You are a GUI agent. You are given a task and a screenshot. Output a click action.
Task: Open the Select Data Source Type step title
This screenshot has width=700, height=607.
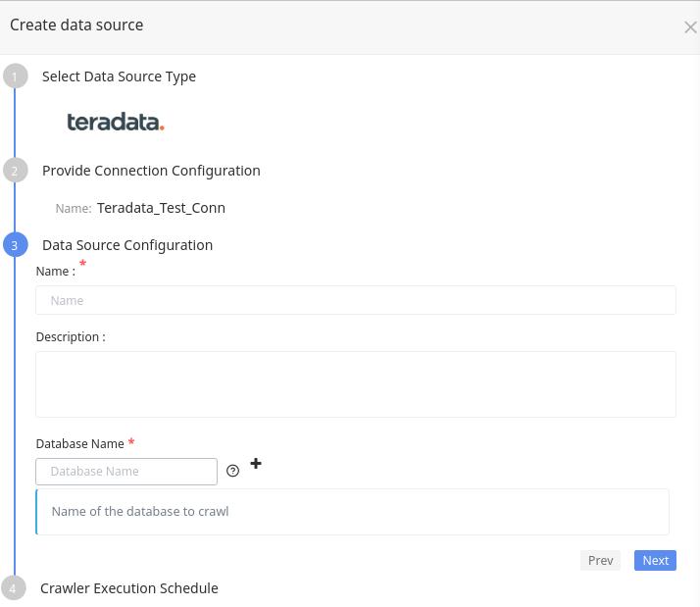coord(119,76)
